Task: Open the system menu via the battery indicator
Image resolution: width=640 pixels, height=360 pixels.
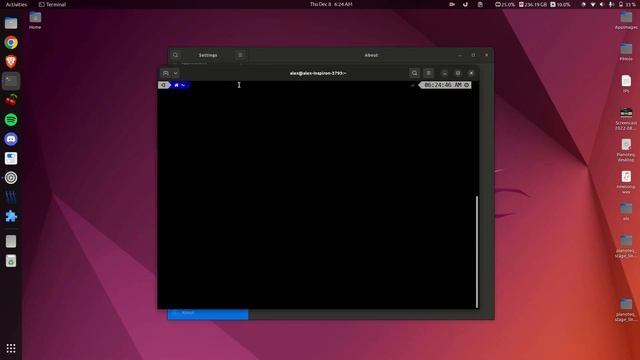Action: coord(627,4)
